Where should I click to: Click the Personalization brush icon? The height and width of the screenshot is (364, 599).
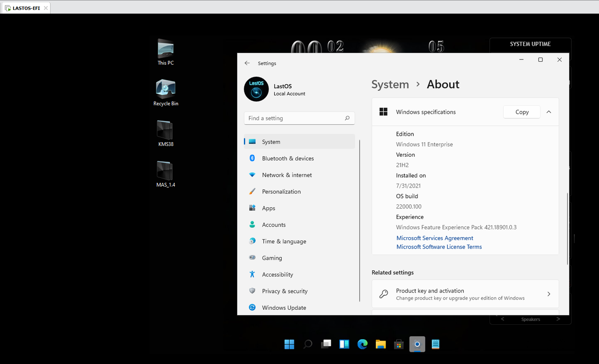(x=252, y=191)
